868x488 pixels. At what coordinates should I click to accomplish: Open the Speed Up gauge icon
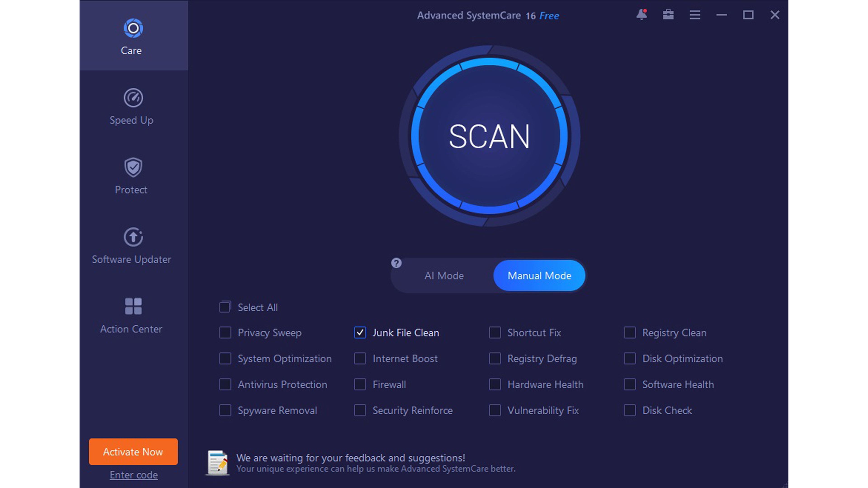point(133,98)
